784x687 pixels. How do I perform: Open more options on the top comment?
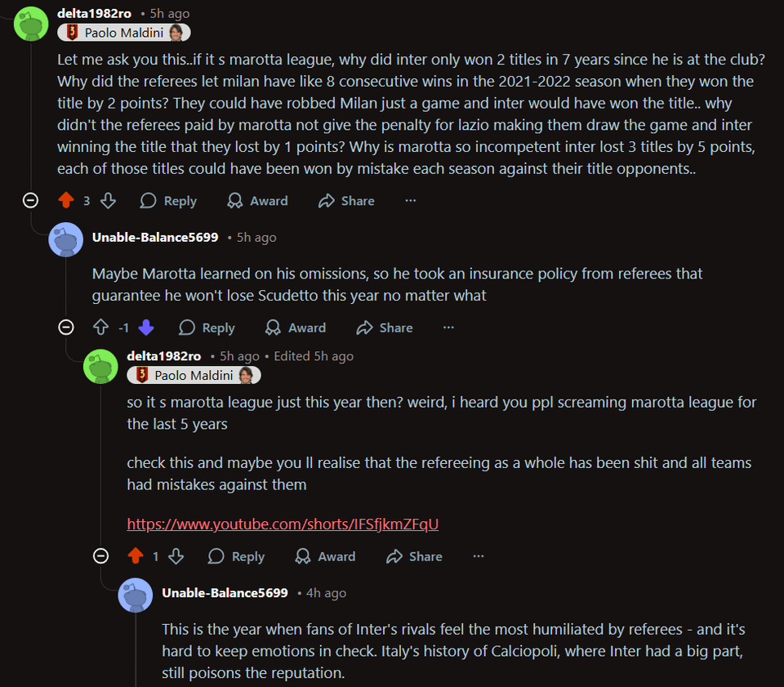point(411,201)
